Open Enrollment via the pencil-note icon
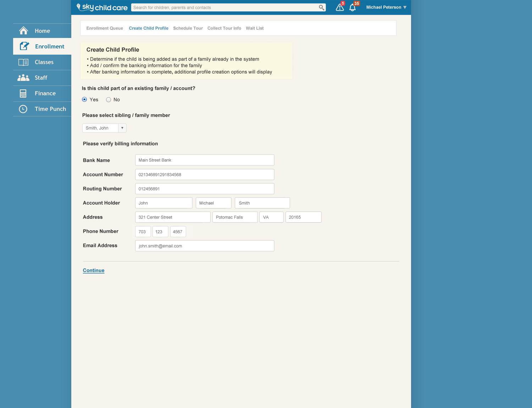 click(x=24, y=46)
